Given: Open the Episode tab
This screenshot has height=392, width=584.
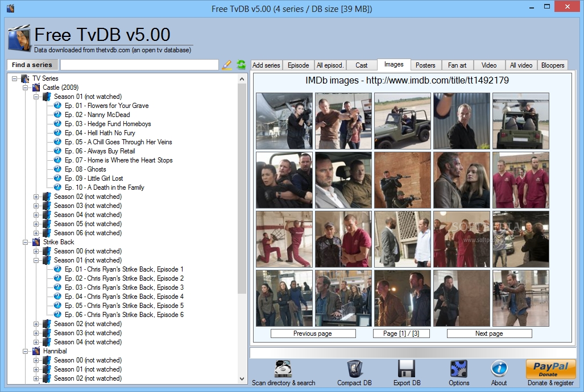Looking at the screenshot, I should click(x=299, y=65).
